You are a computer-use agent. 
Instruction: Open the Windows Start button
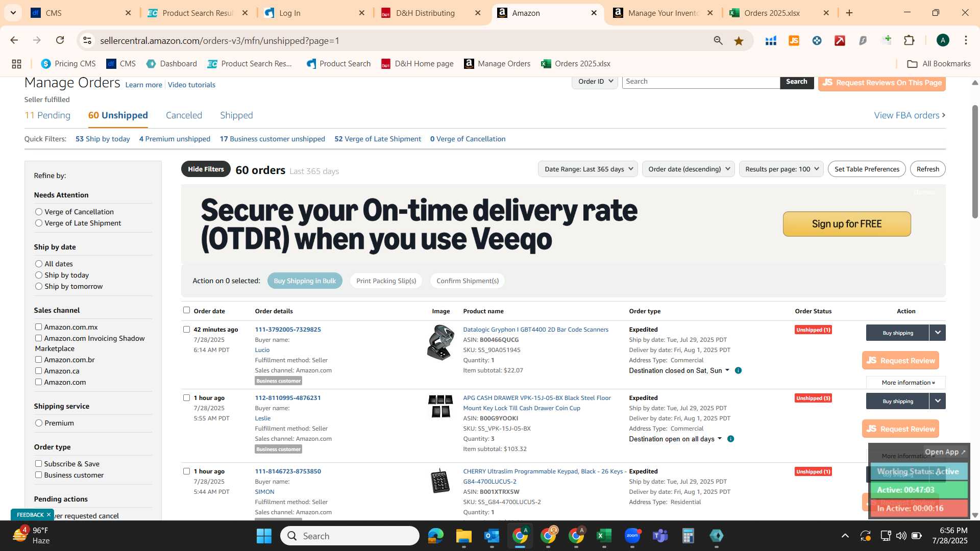point(264,536)
